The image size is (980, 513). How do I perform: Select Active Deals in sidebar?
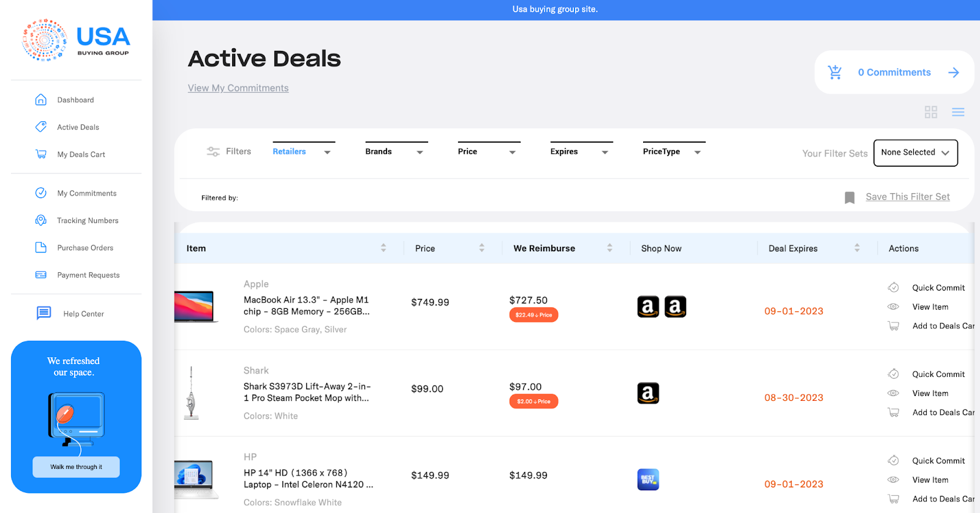(x=78, y=127)
